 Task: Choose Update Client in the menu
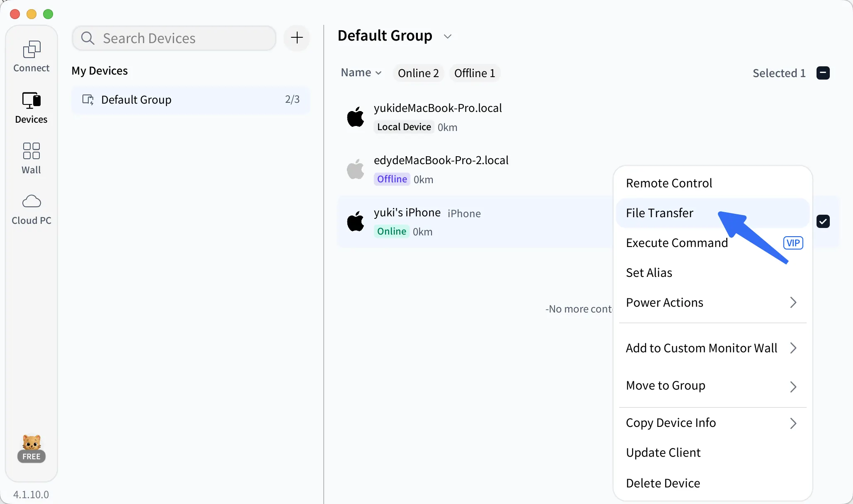pyautogui.click(x=712, y=453)
